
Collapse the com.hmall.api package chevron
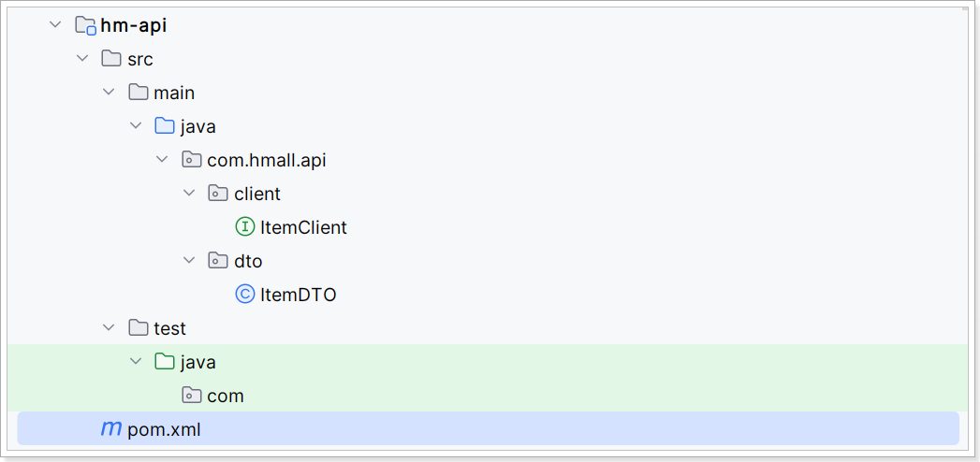point(162,160)
